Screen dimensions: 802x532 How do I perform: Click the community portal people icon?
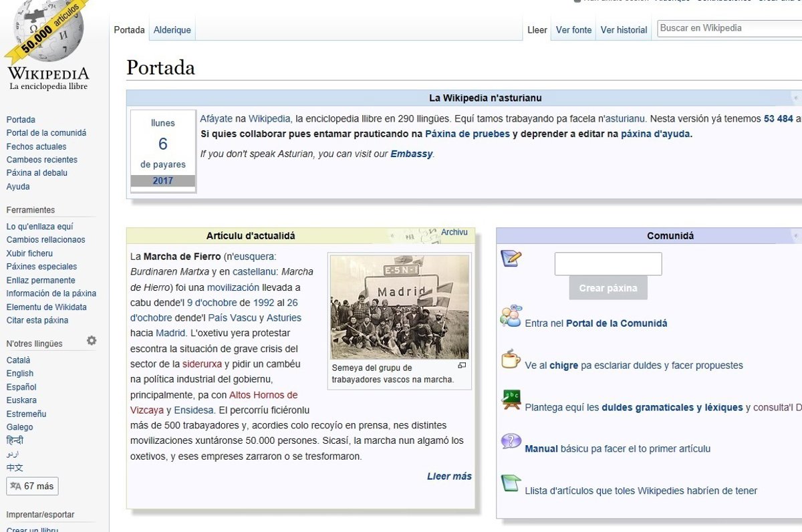pos(511,316)
